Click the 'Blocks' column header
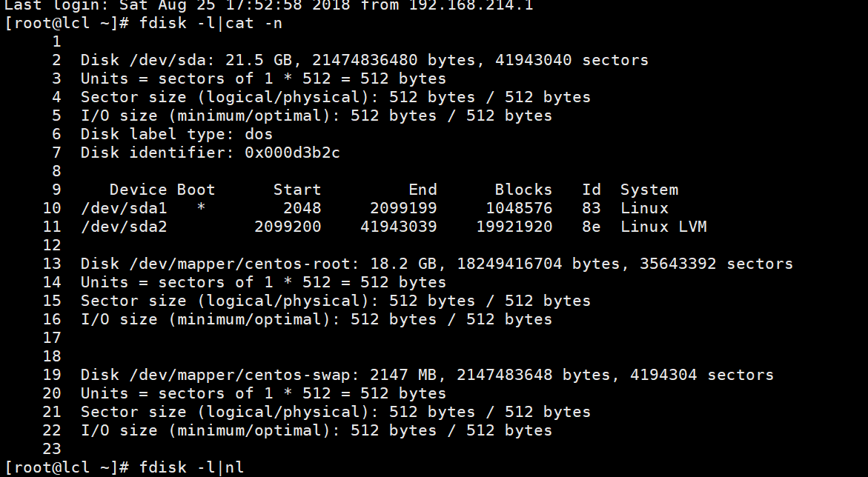This screenshot has width=868, height=477. tap(523, 190)
